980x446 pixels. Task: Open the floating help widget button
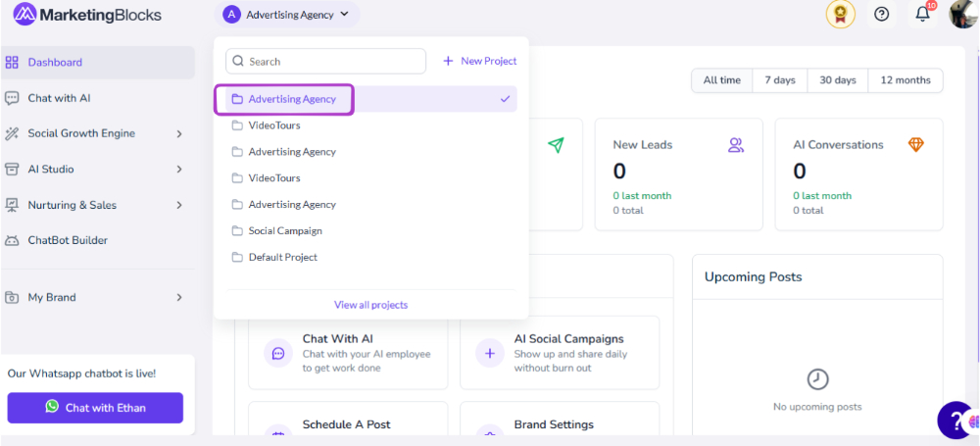(956, 420)
